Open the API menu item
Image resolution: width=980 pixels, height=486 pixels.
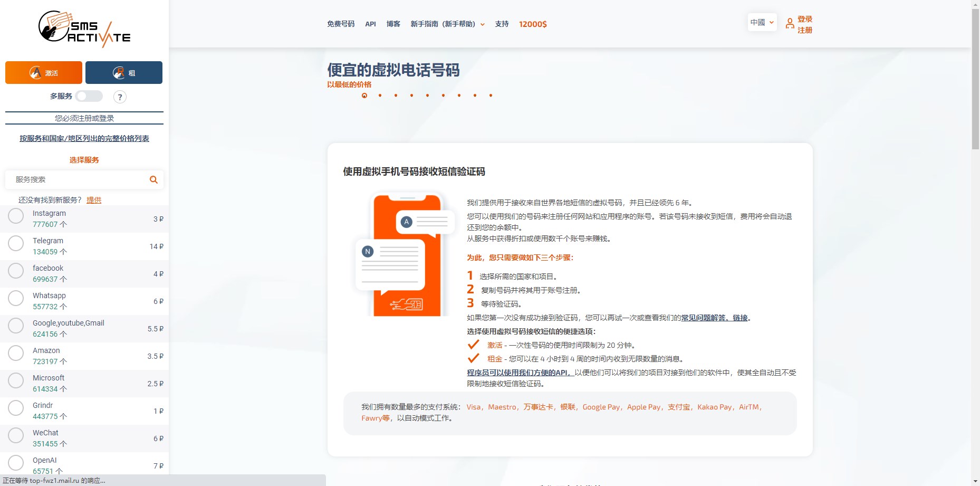coord(370,24)
